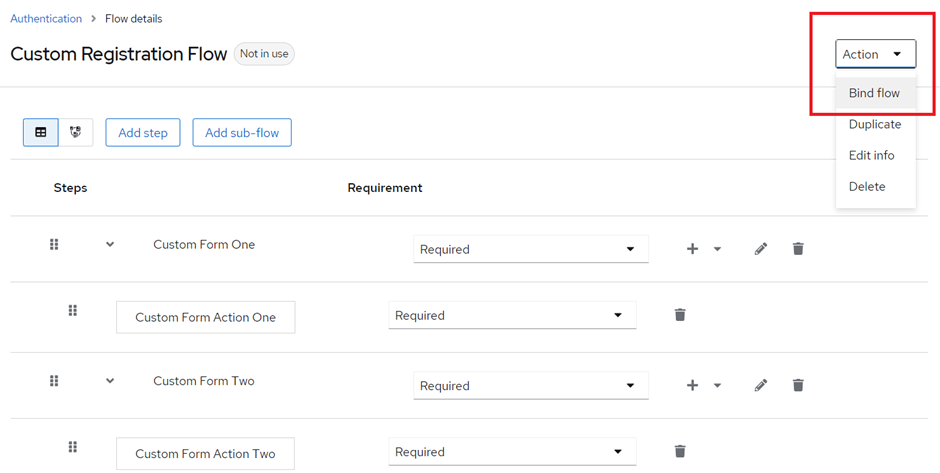Delete Custom Form Action One

(680, 315)
